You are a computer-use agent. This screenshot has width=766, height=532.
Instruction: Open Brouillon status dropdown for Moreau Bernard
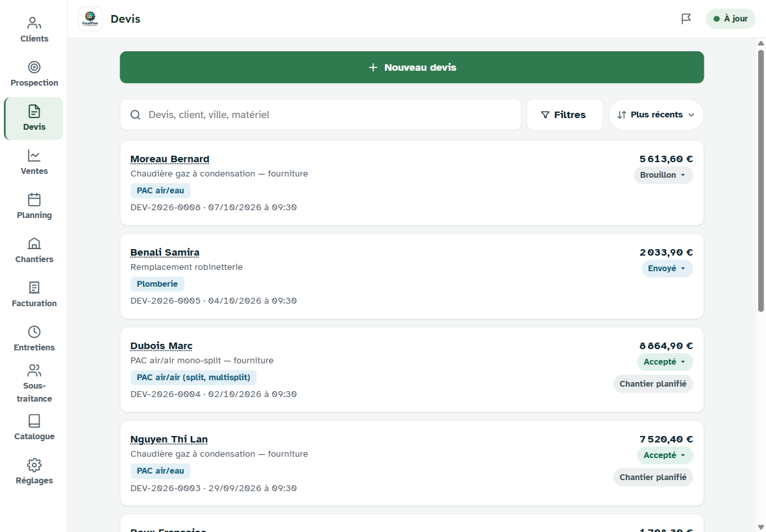[x=663, y=175]
